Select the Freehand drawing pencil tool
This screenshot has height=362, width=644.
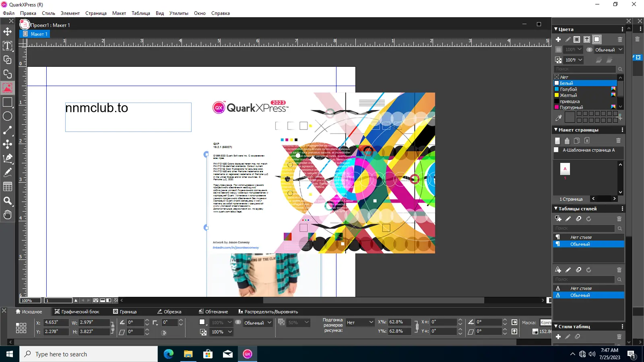point(7,173)
